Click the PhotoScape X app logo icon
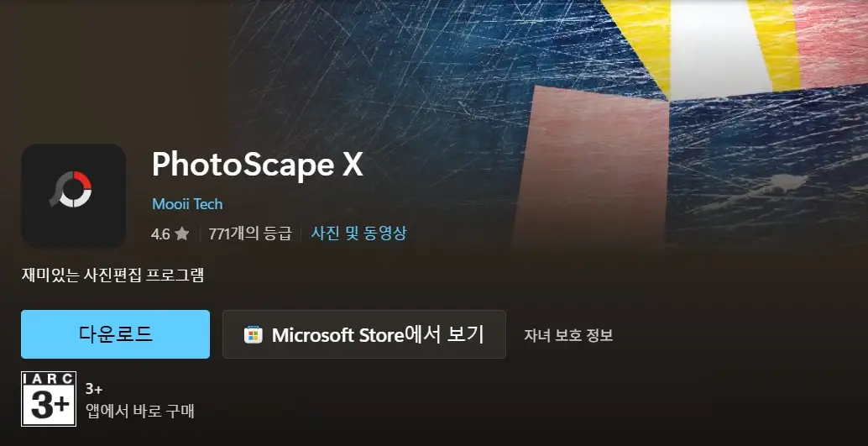The width and height of the screenshot is (868, 446). pos(73,196)
